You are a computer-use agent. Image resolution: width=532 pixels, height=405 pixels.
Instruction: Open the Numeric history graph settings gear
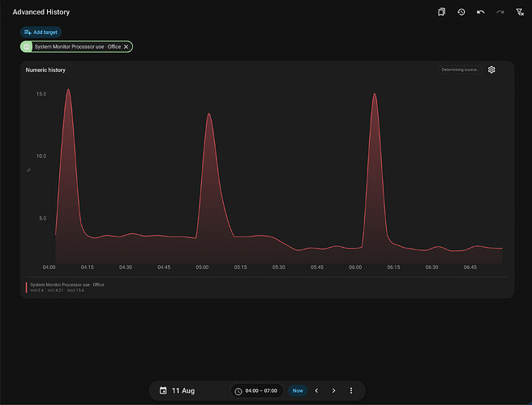click(491, 70)
